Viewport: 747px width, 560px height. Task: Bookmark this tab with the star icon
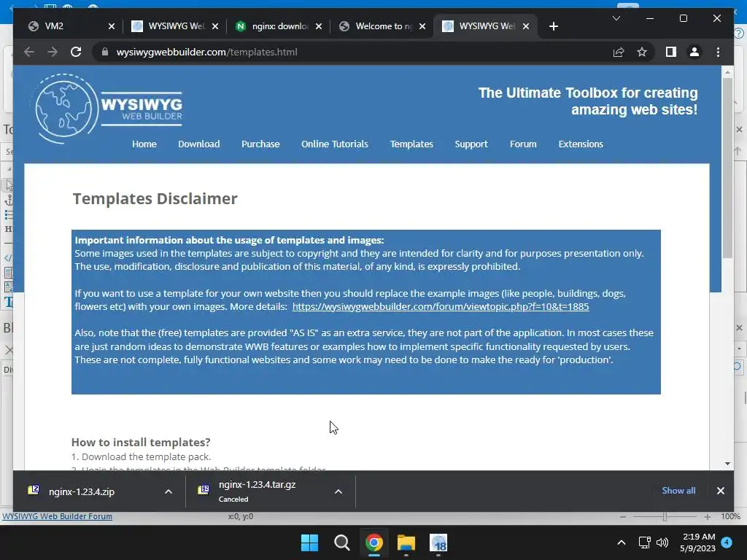[642, 52]
